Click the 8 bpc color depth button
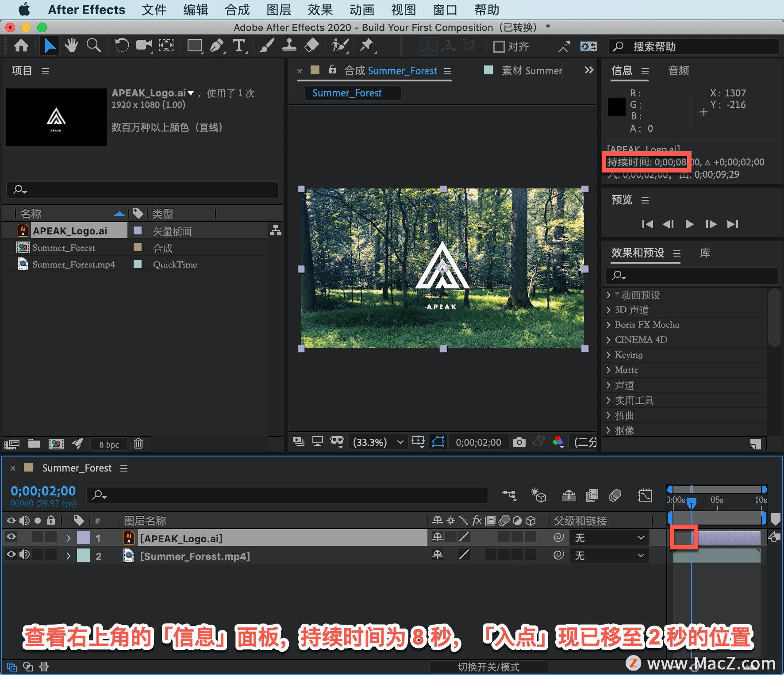 pyautogui.click(x=109, y=444)
